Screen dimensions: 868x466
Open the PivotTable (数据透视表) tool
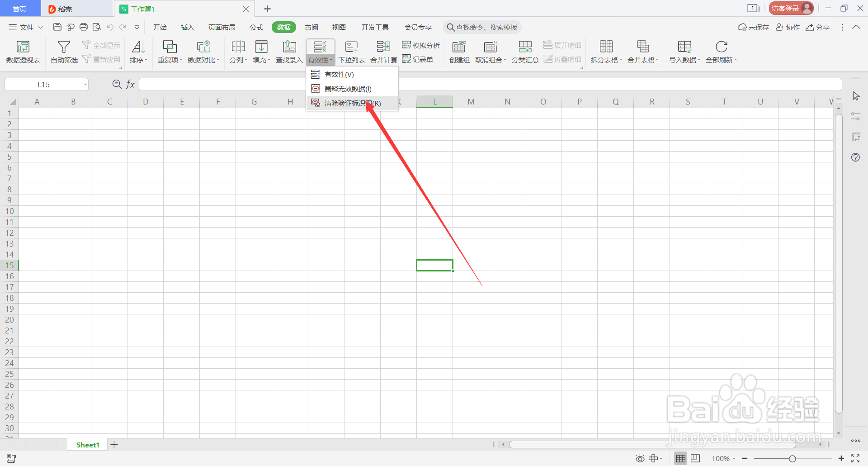[x=23, y=52]
